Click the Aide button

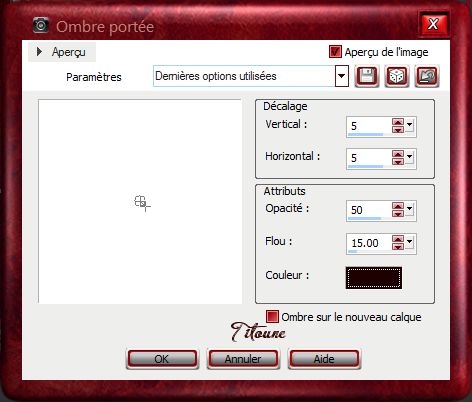(324, 359)
